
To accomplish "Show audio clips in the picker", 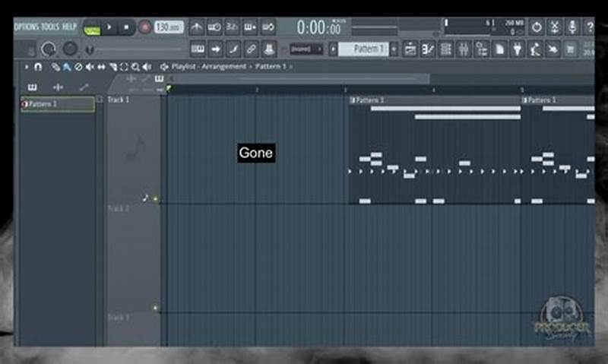I will click(x=59, y=87).
